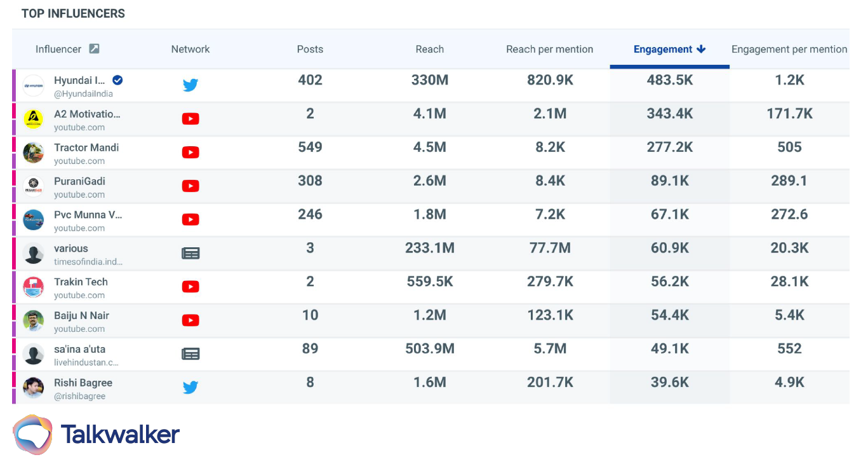Click the Twitter icon in Rishi Bagree row
Viewport: 868px width, 464px height.
click(190, 387)
